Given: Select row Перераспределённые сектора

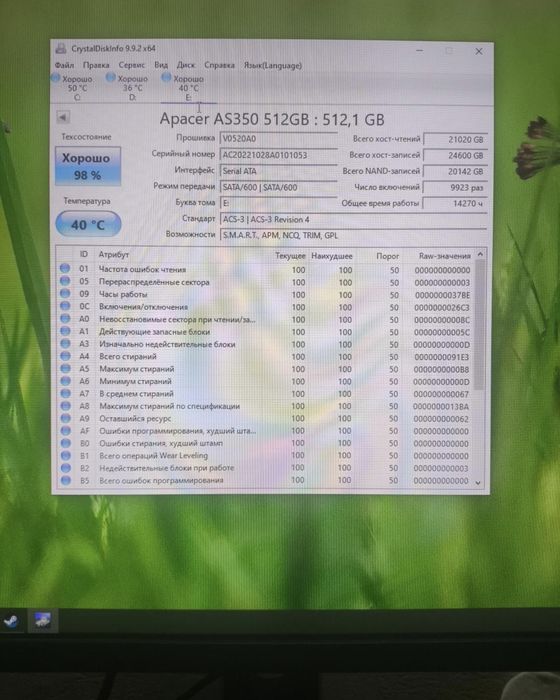Looking at the screenshot, I should [x=265, y=282].
